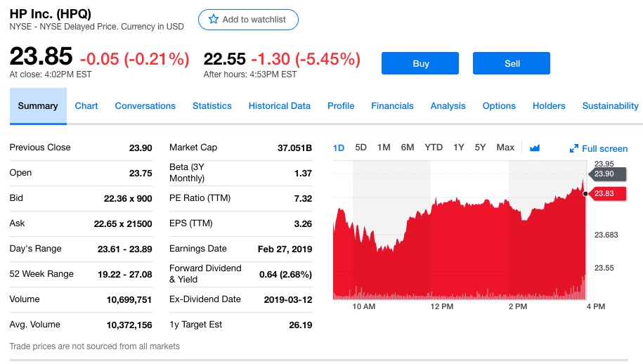Click the star Add to watchlist icon
The image size is (643, 364).
(214, 20)
